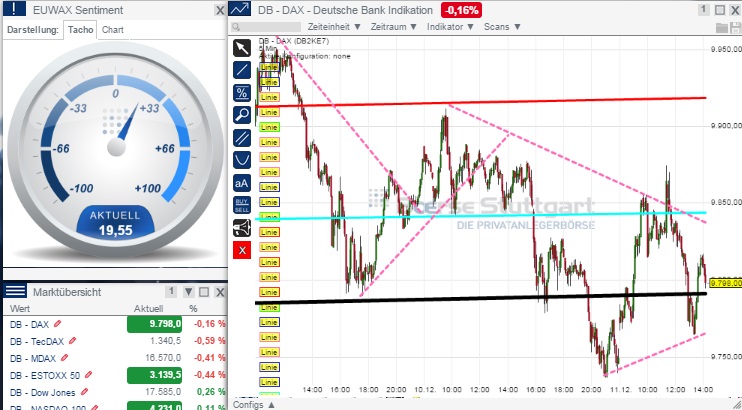
Task: Open the Indikator dropdown
Action: click(x=450, y=27)
